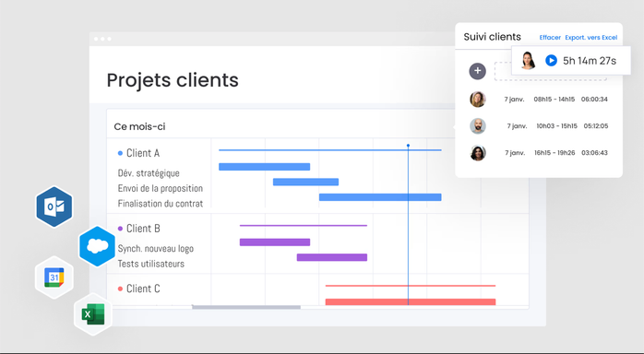Start the 5h 14m 27s timer

(x=551, y=60)
